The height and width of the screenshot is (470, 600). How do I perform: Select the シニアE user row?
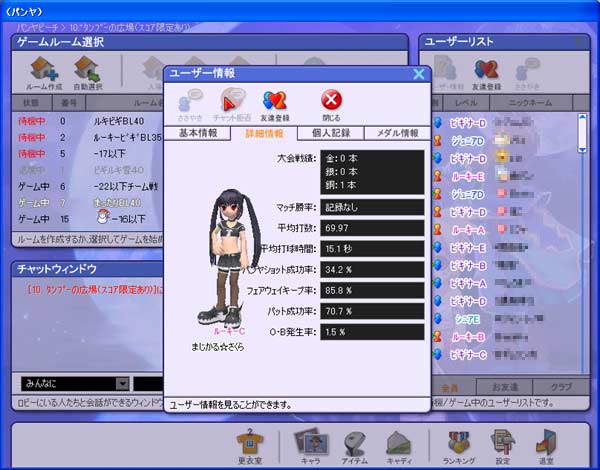point(505,319)
